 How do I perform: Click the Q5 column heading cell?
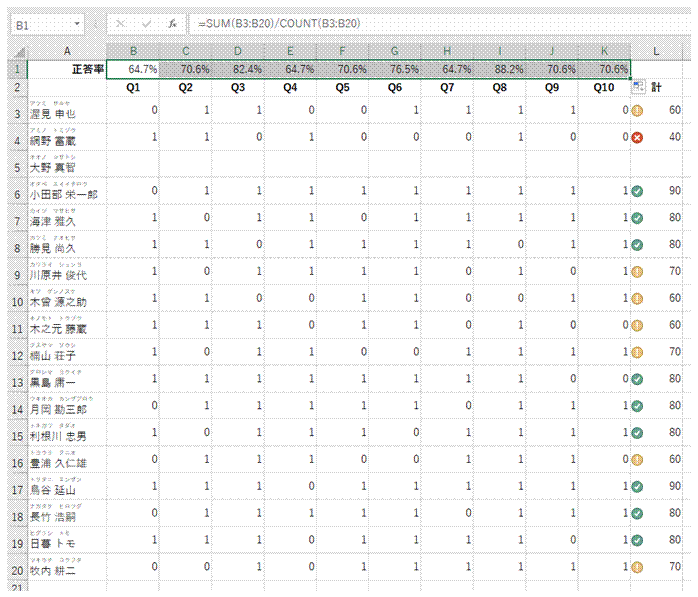pyautogui.click(x=342, y=88)
